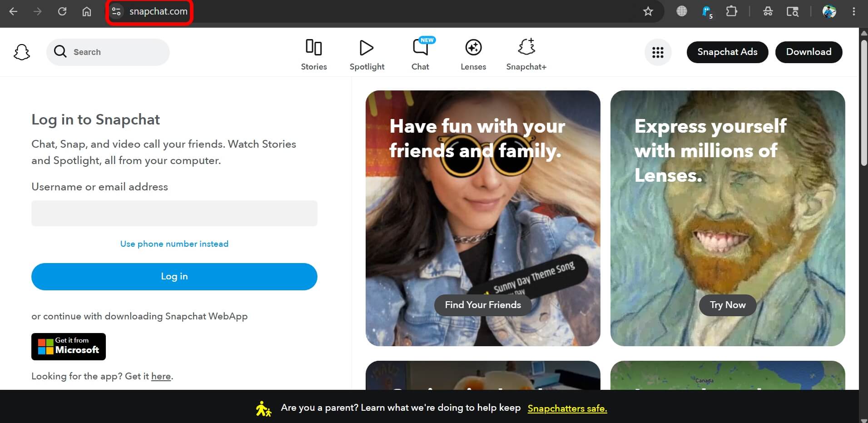
Task: Open Snapchat+ from the top navigation
Action: (x=526, y=55)
